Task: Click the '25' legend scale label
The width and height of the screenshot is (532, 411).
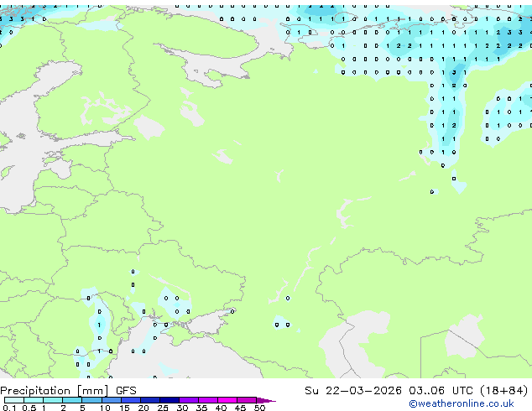Action: tap(163, 408)
